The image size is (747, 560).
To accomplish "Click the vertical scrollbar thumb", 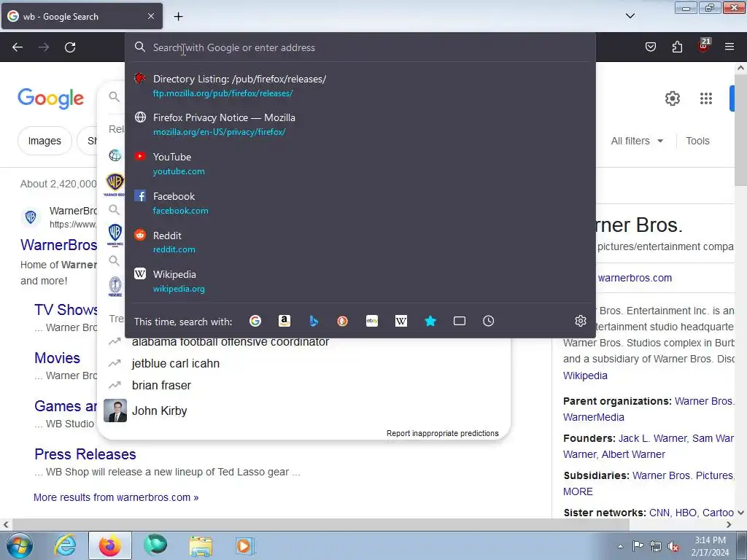I will coord(740,128).
